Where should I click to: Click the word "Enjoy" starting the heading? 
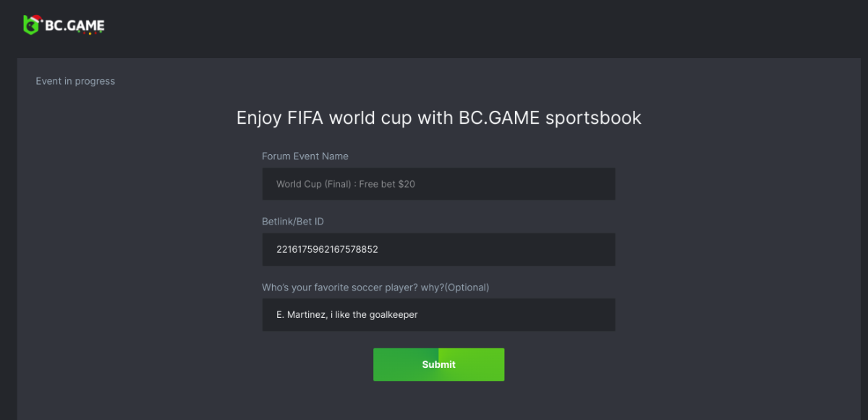click(259, 117)
